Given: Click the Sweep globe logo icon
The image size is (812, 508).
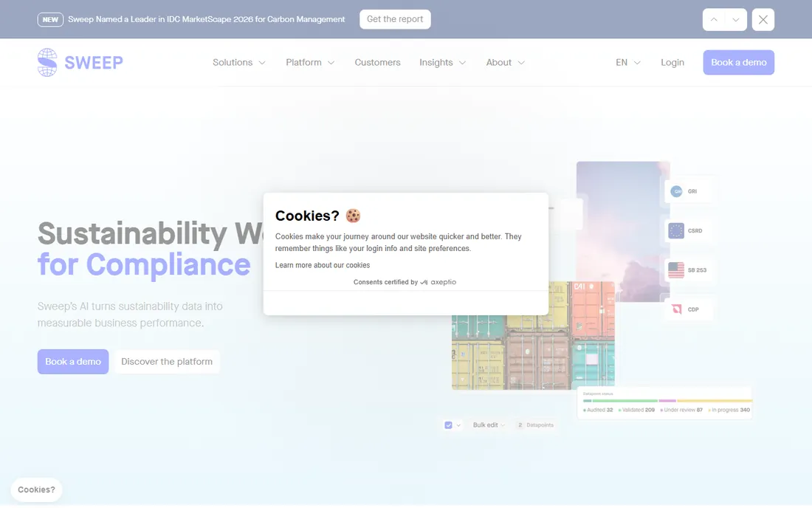Looking at the screenshot, I should pos(47,62).
